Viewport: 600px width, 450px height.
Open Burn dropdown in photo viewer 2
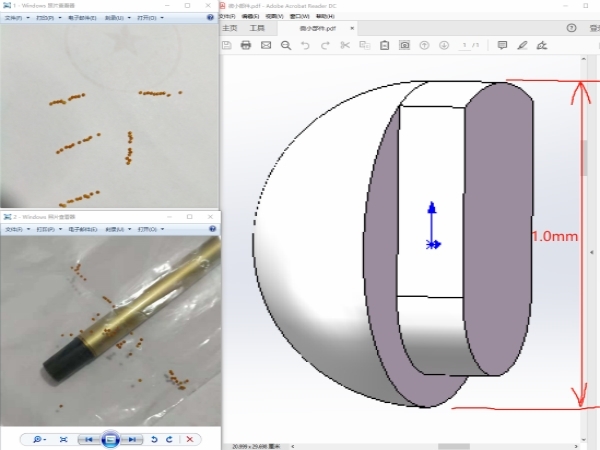[118, 229]
